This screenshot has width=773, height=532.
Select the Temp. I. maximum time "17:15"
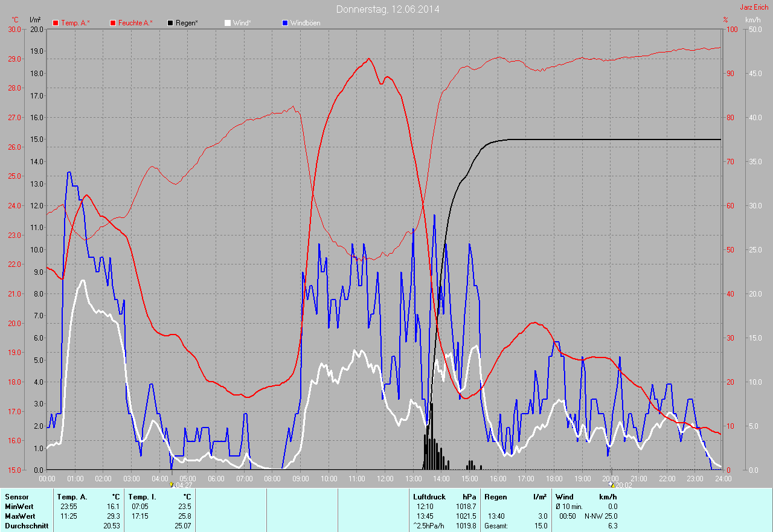pos(140,516)
